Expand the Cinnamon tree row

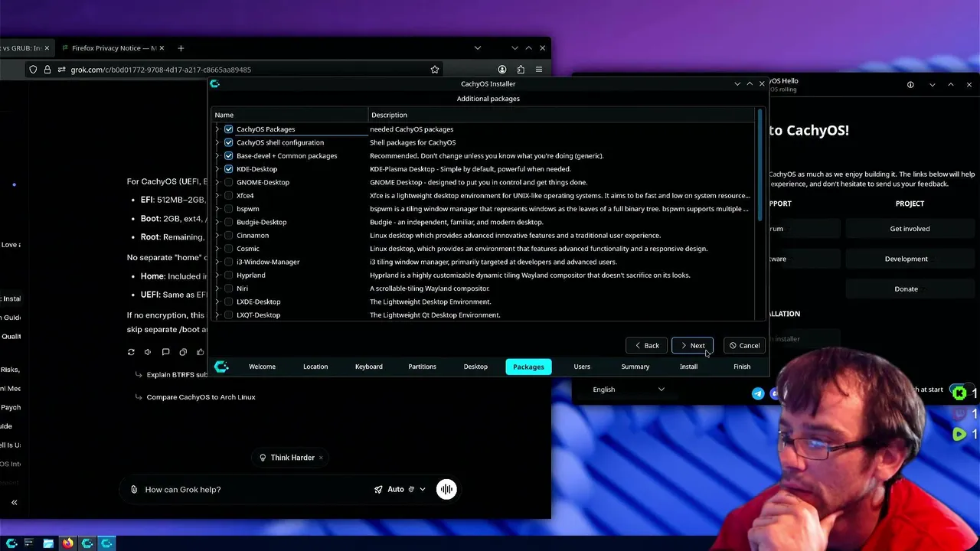(217, 235)
